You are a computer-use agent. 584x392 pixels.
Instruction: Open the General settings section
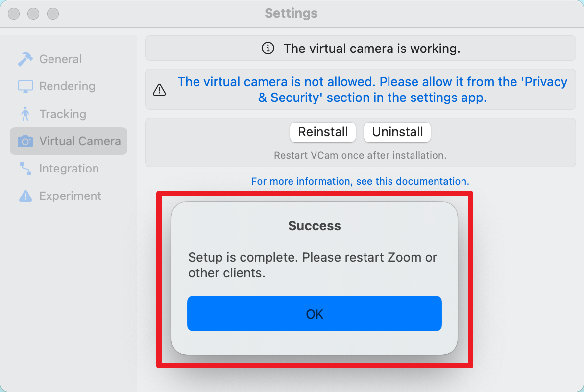point(60,59)
